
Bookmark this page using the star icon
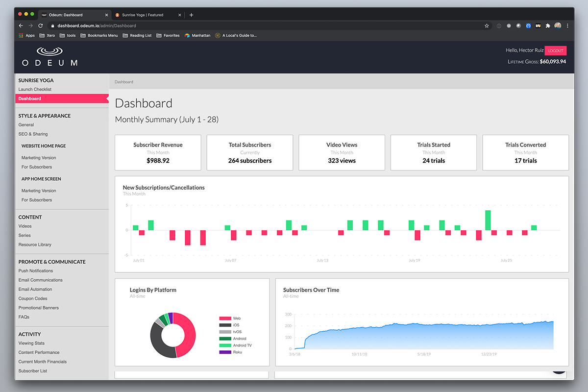pos(487,25)
